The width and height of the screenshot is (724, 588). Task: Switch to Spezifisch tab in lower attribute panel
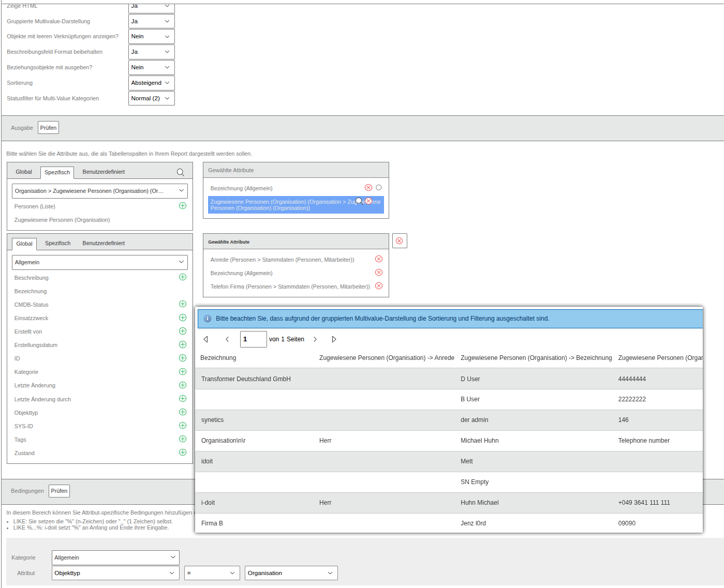[x=57, y=243]
